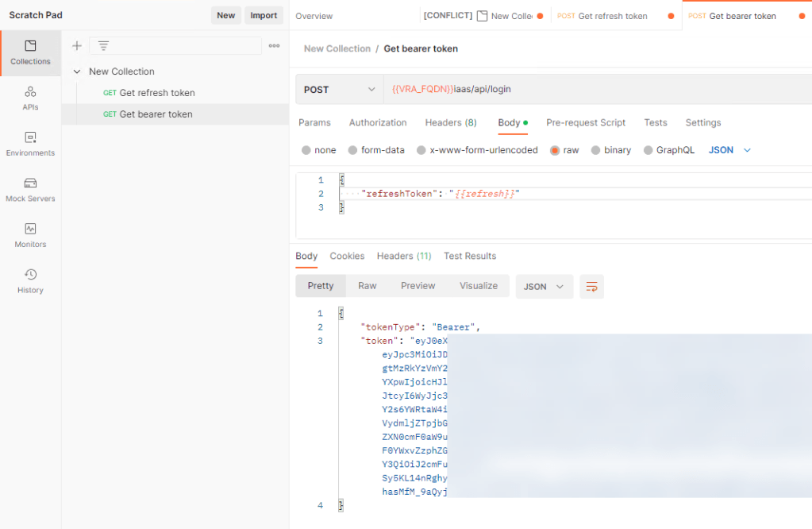This screenshot has width=812, height=529.
Task: Click the request URL input field
Action: click(x=595, y=90)
